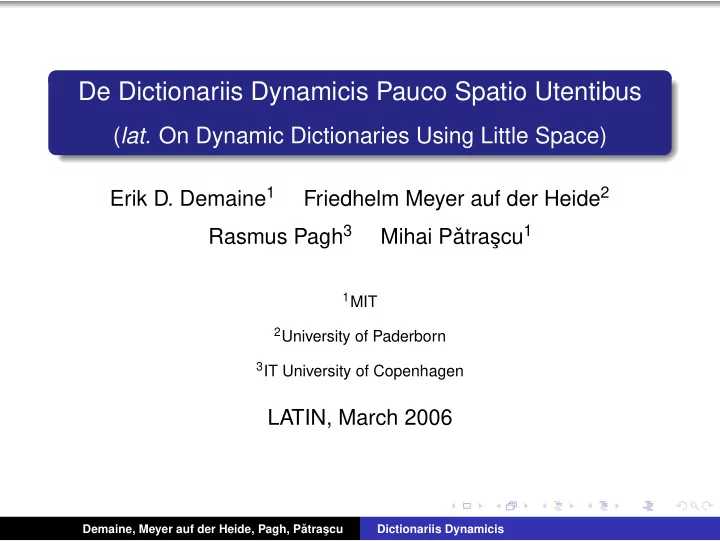Go to previous slide using left arrow

[x=453, y=506]
